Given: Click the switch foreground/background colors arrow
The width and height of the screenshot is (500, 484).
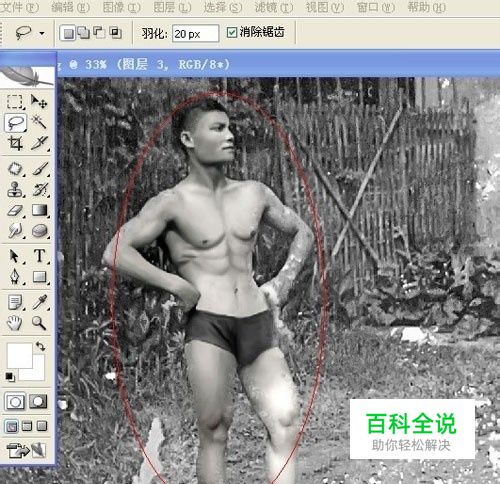Looking at the screenshot, I should click(x=40, y=346).
